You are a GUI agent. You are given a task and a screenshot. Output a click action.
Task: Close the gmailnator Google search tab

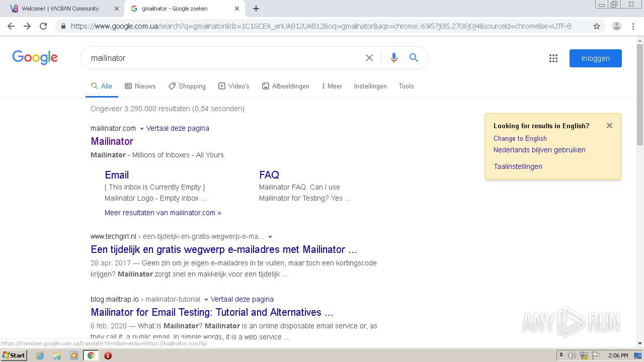pos(237,9)
